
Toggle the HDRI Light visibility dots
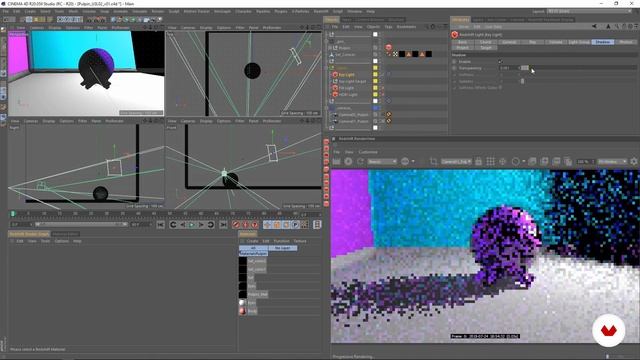point(380,95)
